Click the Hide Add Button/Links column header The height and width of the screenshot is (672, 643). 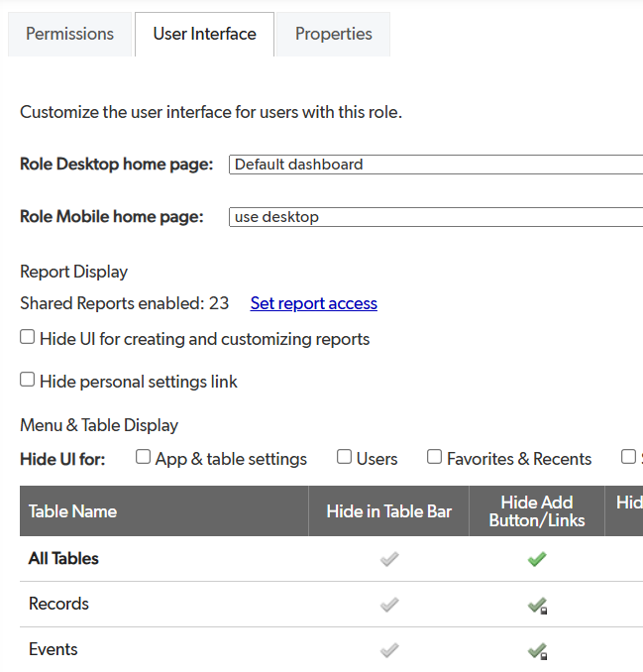(536, 511)
